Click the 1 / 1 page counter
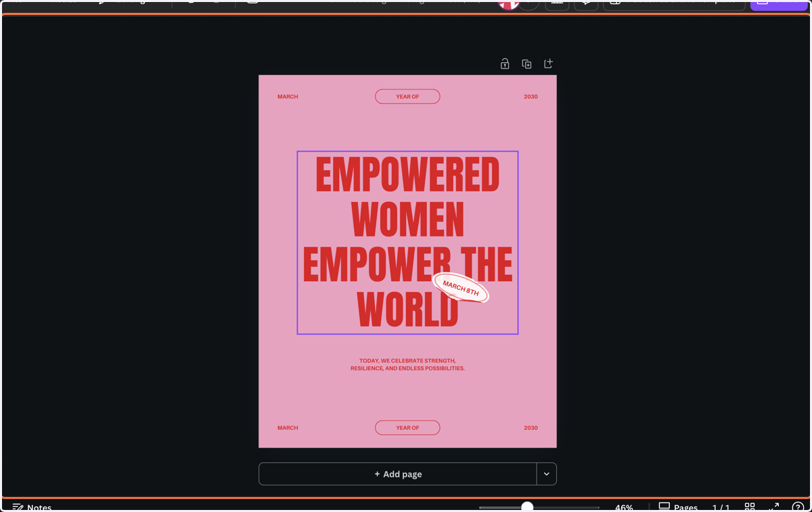 pyautogui.click(x=721, y=507)
